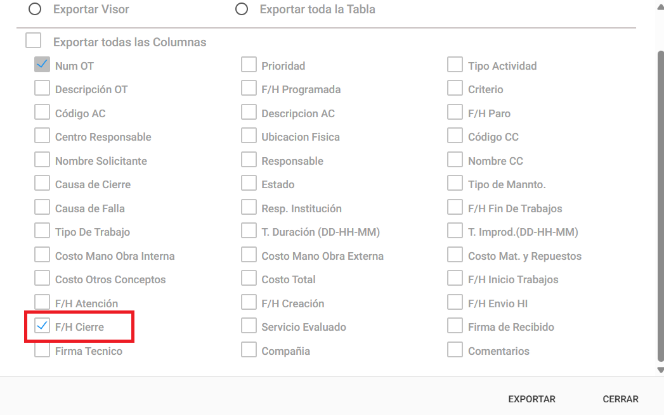The width and height of the screenshot is (664, 415).
Task: Tick the Comentarios checkbox
Action: [x=455, y=350]
